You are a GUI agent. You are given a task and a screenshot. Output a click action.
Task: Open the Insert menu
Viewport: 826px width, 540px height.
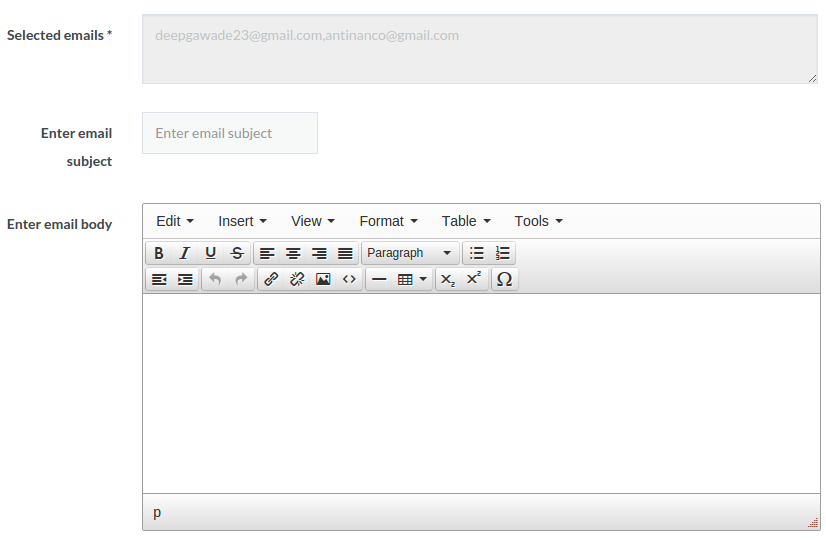pos(242,221)
